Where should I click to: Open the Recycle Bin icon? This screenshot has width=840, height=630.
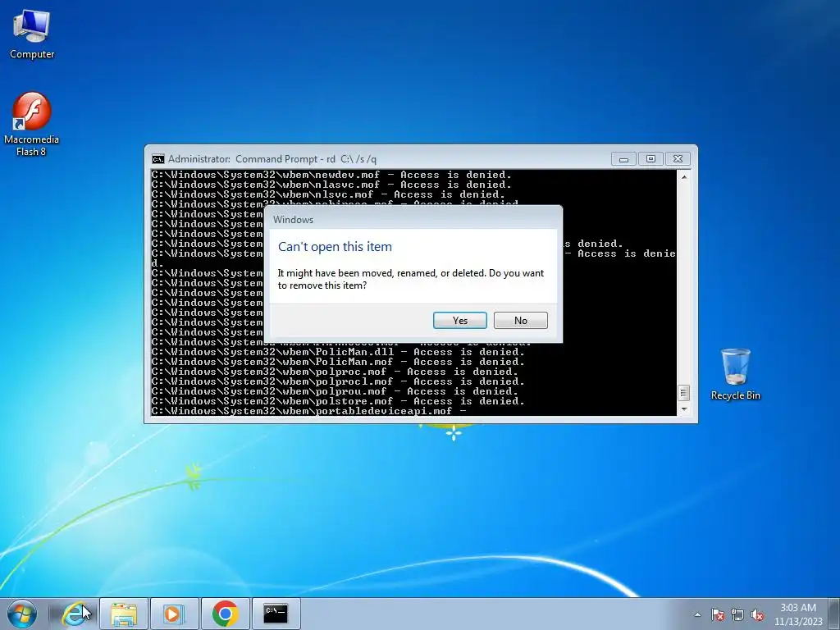pyautogui.click(x=736, y=374)
